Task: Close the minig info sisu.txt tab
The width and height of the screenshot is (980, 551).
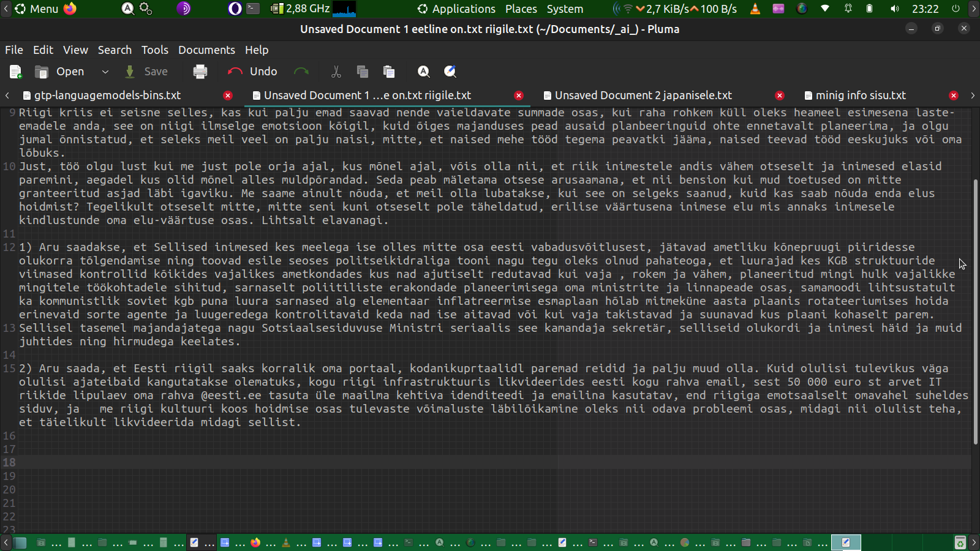Action: [954, 96]
